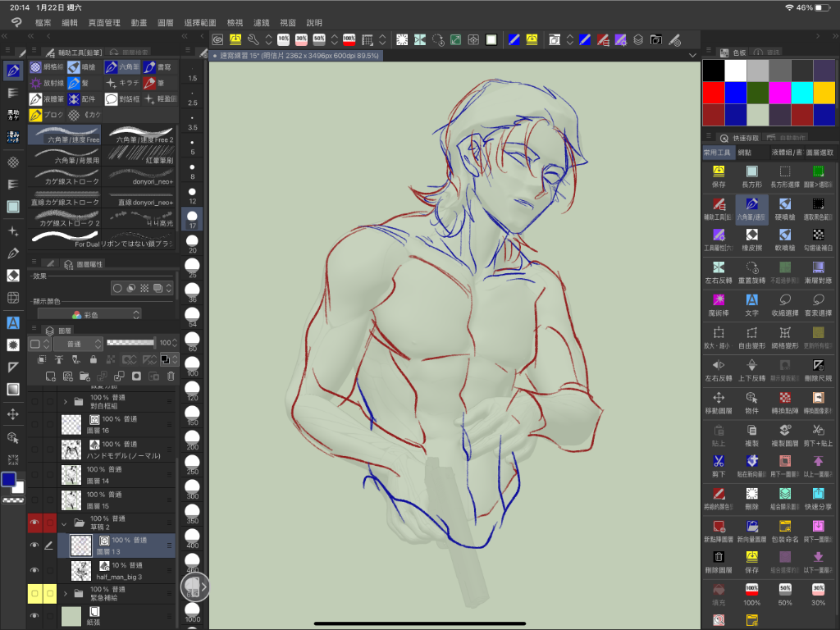
Task: Click the blue foreground main color
Action: 8,479
